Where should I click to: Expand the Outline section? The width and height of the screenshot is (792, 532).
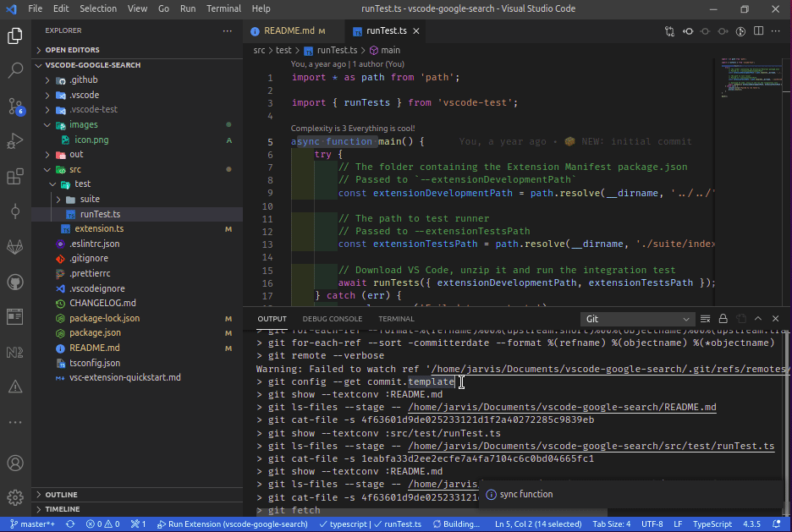[x=61, y=495]
